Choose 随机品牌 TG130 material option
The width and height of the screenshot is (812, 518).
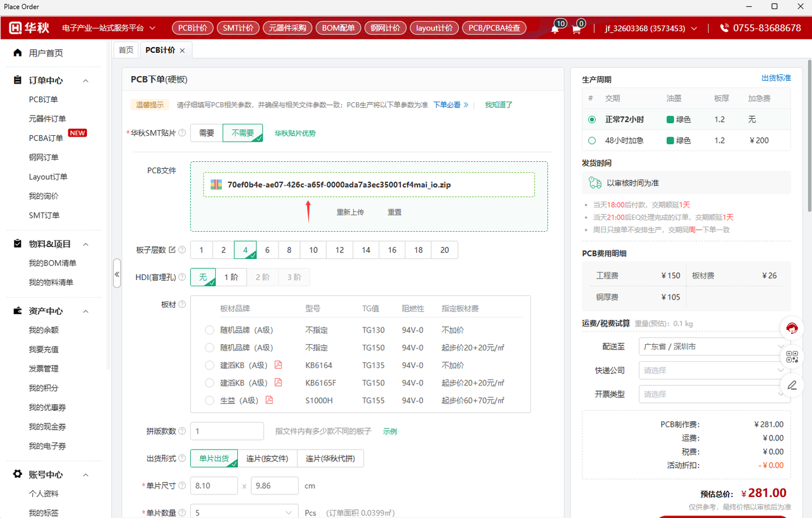(209, 330)
